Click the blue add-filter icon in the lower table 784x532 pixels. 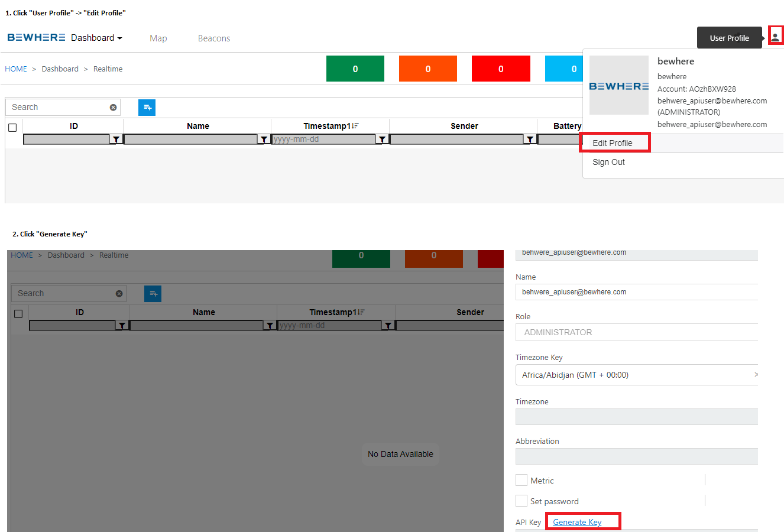click(x=153, y=293)
